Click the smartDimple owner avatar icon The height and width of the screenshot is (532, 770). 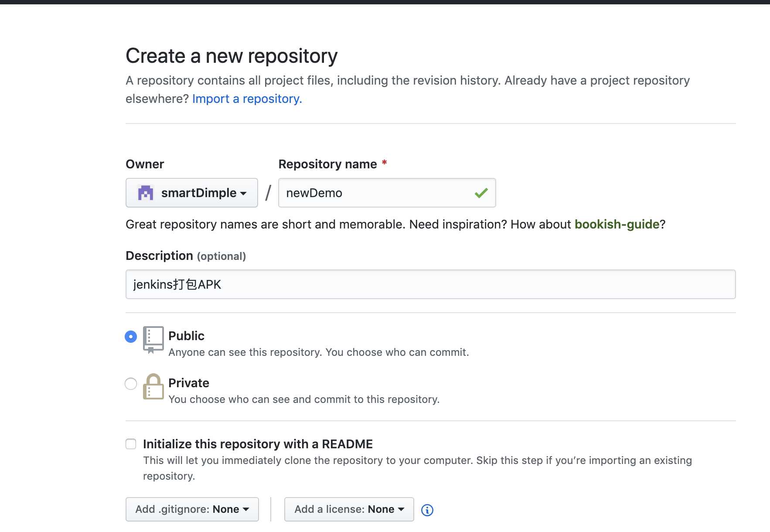(145, 193)
